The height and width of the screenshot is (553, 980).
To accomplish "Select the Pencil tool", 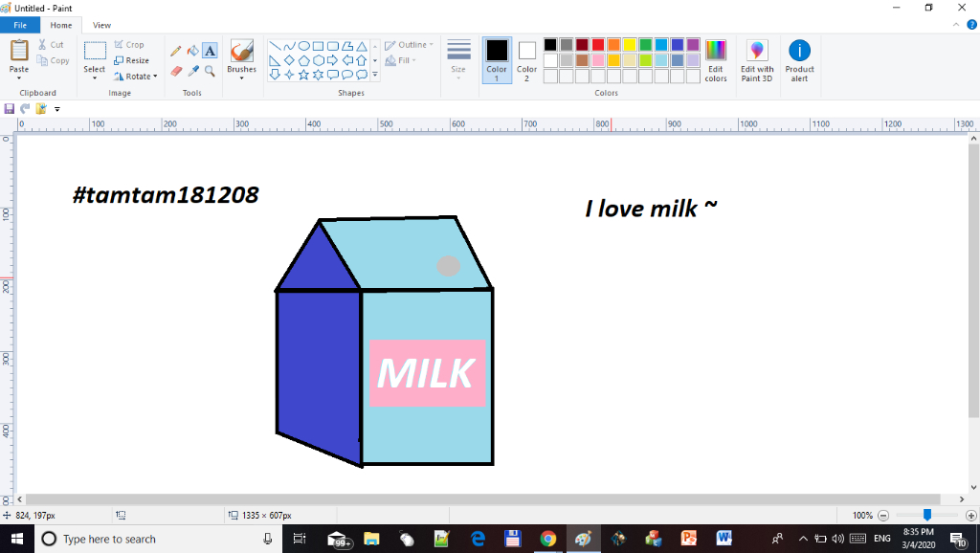I will (176, 52).
